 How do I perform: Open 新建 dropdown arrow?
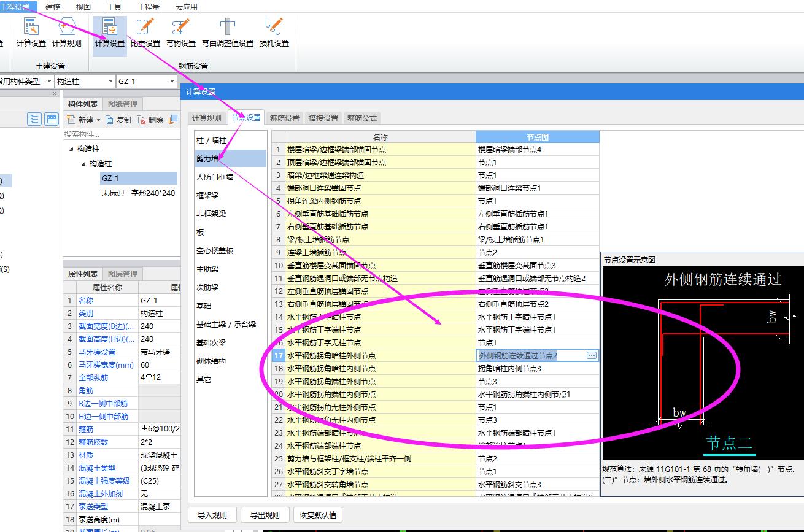tap(98, 120)
